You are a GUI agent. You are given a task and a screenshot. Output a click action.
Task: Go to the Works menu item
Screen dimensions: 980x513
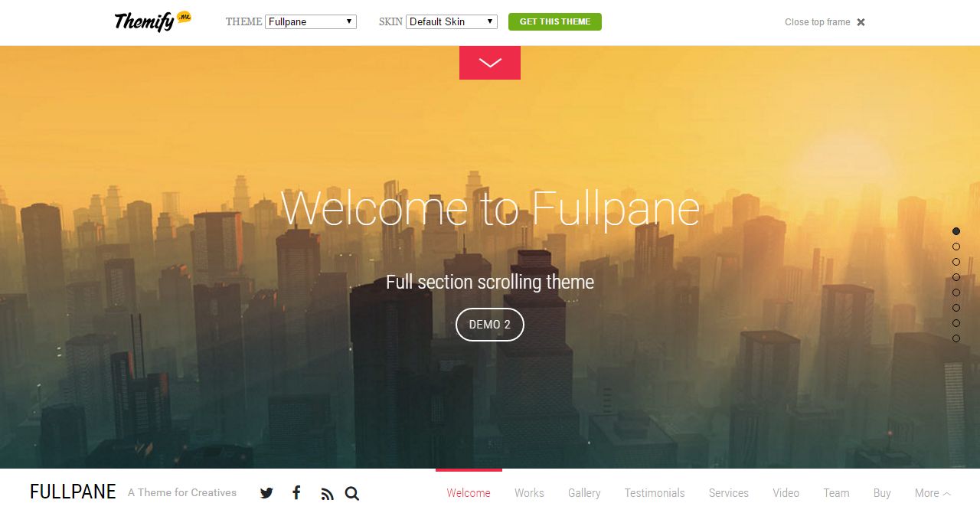pyautogui.click(x=529, y=493)
